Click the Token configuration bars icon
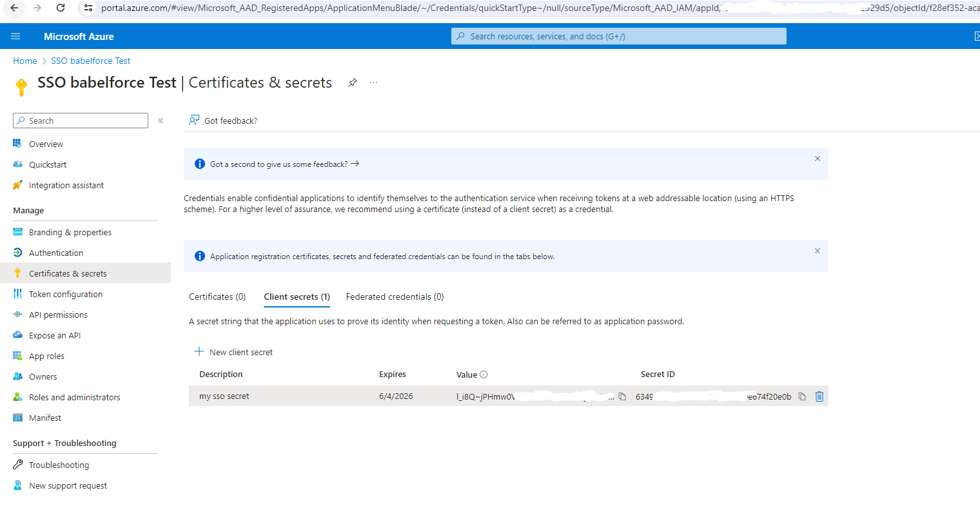 click(x=17, y=294)
